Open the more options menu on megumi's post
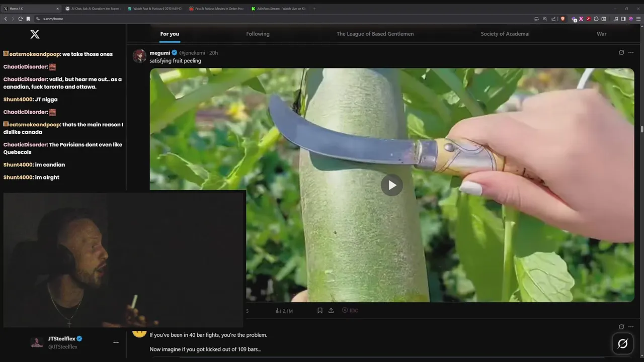This screenshot has width=644, height=362. [x=631, y=53]
